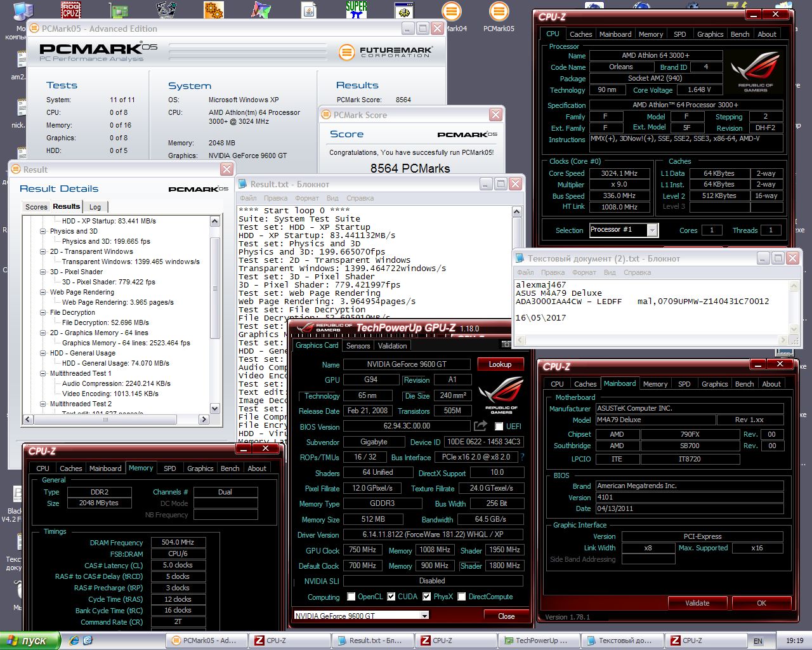Collapse the Physics and 3D tree node
The width and height of the screenshot is (812, 650).
tap(43, 231)
